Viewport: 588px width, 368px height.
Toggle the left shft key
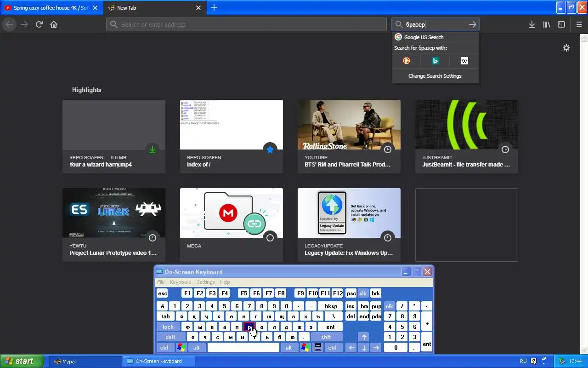click(170, 337)
